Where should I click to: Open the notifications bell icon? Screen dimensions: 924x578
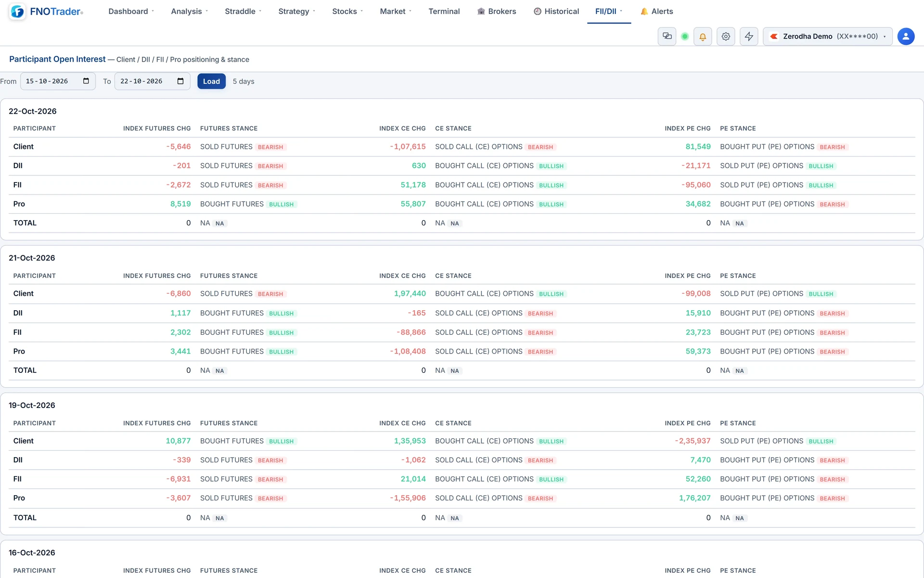point(703,37)
